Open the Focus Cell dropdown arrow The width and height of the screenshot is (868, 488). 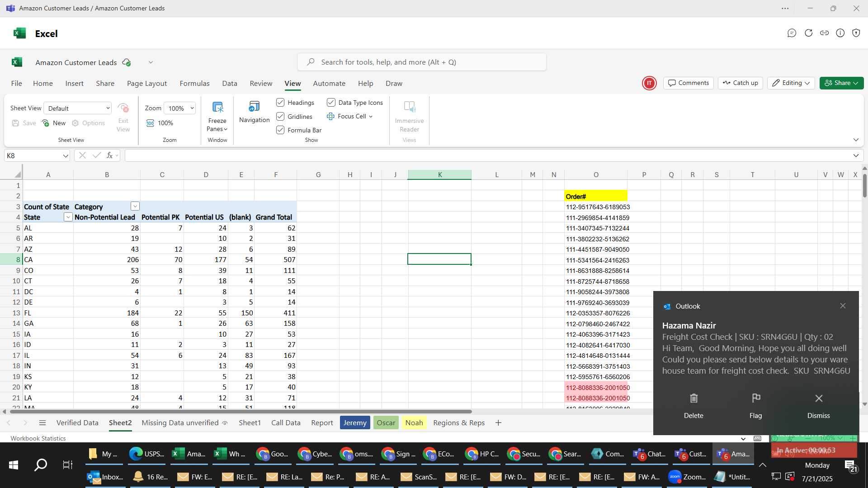[371, 117]
